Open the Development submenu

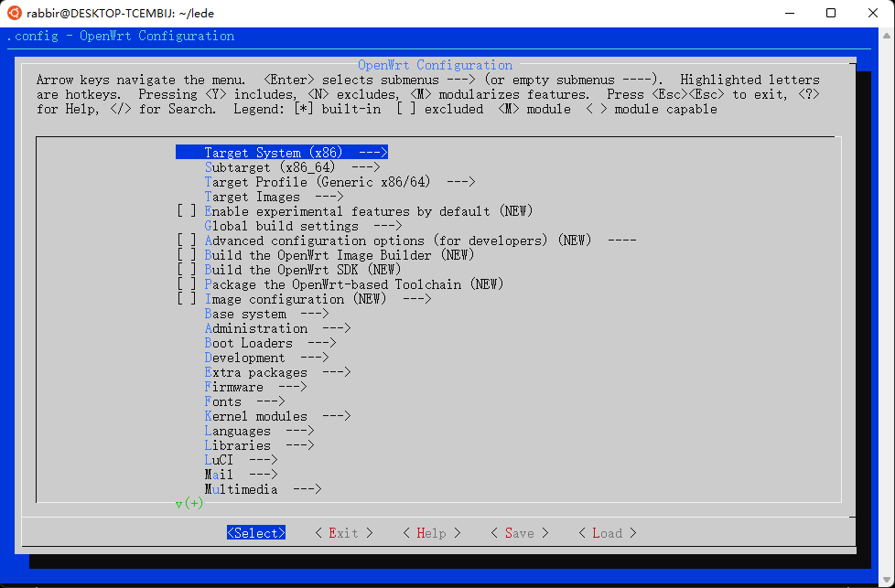pyautogui.click(x=266, y=358)
